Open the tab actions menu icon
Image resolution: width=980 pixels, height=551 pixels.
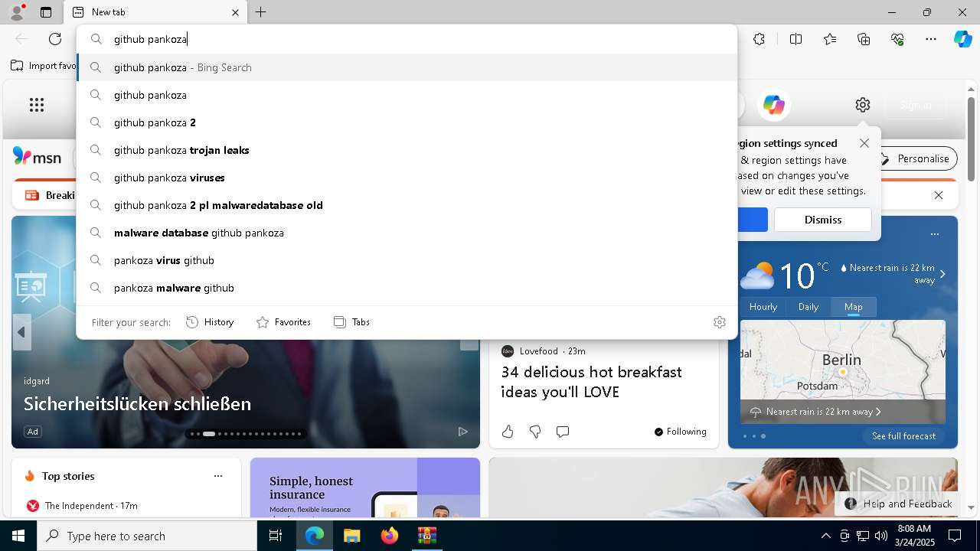(x=46, y=12)
